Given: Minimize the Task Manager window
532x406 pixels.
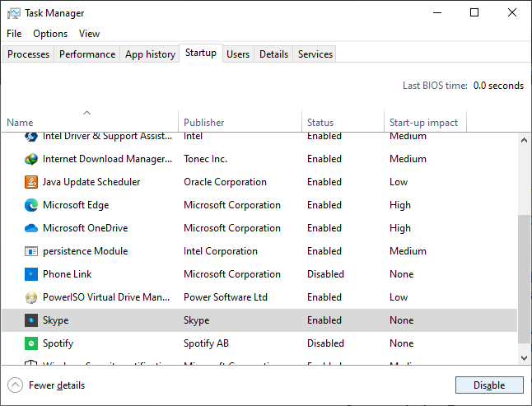Looking at the screenshot, I should (x=437, y=13).
